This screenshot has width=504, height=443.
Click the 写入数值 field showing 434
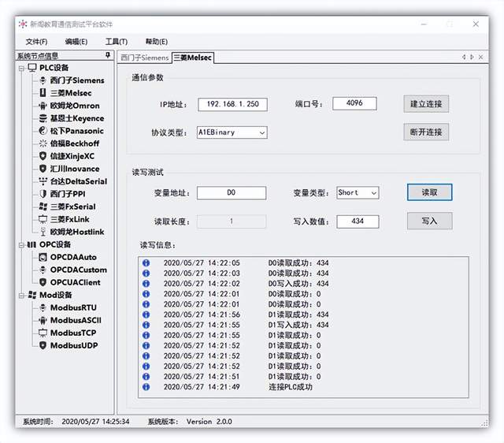coord(358,221)
